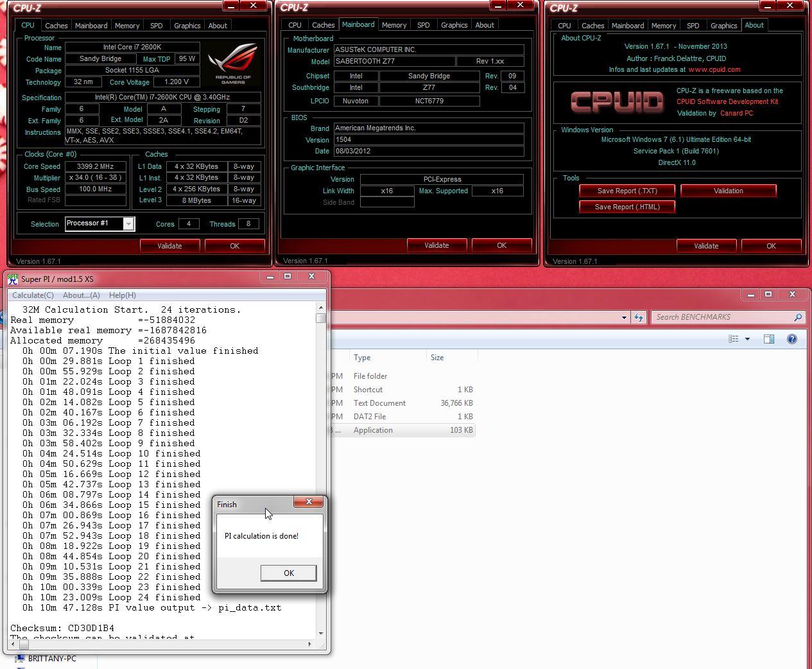Click the BRITTANY-PC computer icon
812x669 pixels.
[x=20, y=659]
